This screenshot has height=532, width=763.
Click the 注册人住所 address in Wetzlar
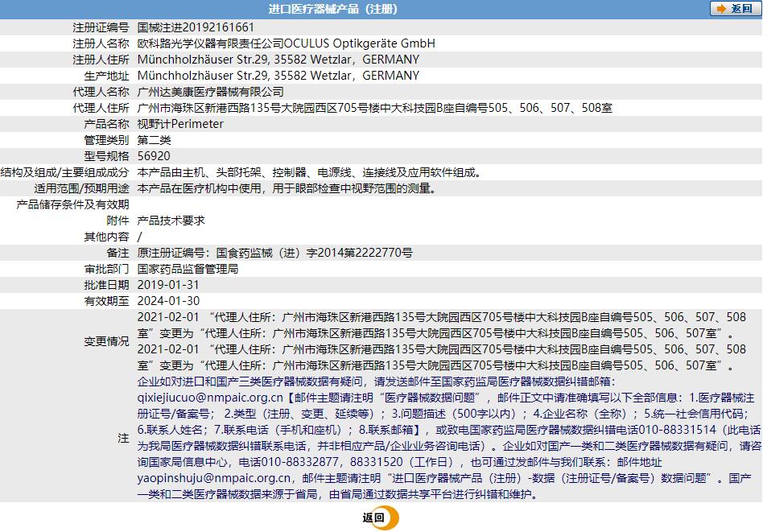(x=278, y=60)
